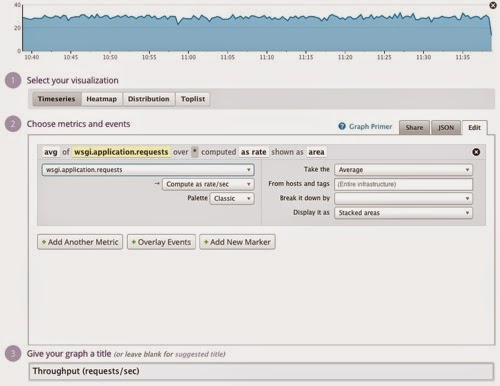Open the Break it down by dropdown
Viewport: 500px width, 386px height.
click(x=403, y=198)
